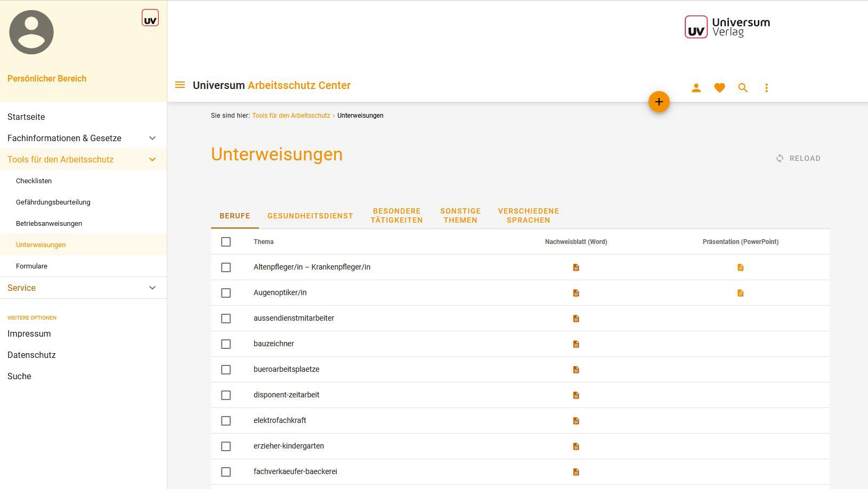Click the Persönlicher Bereich heading link
Image resolution: width=868 pixels, height=489 pixels.
coord(47,78)
